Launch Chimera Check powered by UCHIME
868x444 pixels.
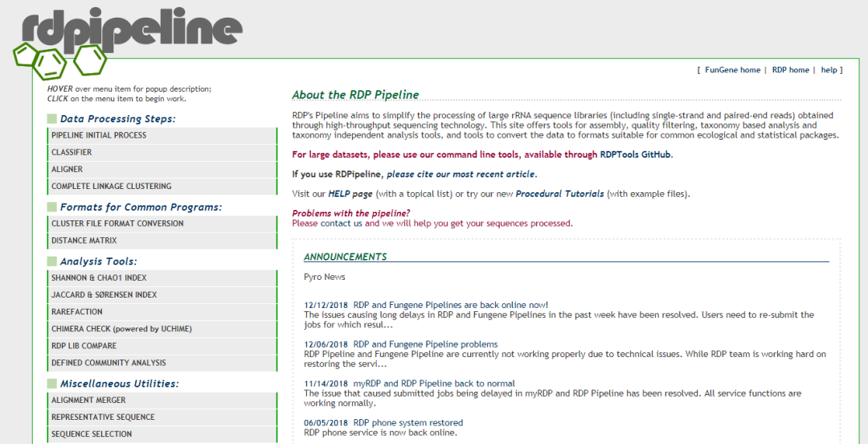[x=162, y=329]
